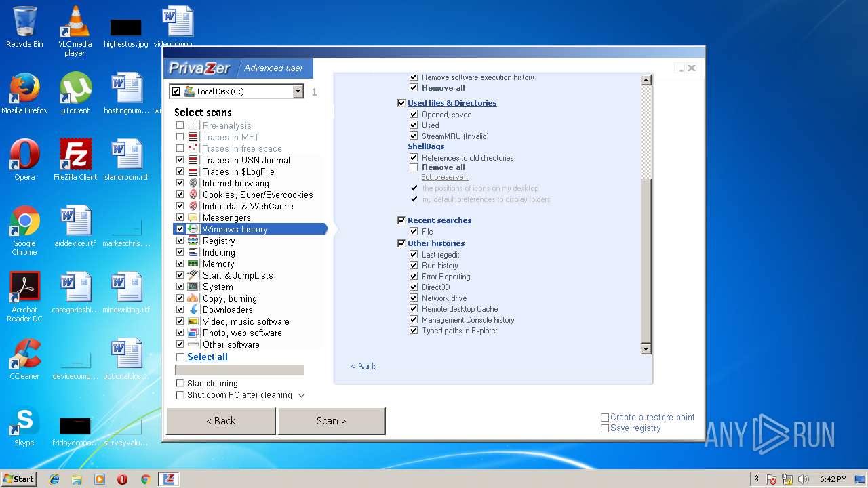
Task: Click the Copy, burning flame icon
Action: pyautogui.click(x=193, y=298)
